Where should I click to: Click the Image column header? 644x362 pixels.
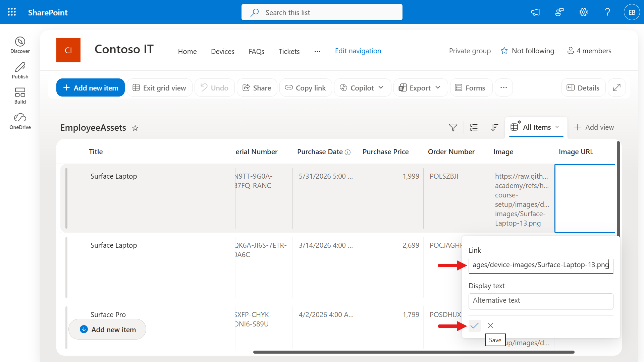pyautogui.click(x=503, y=152)
